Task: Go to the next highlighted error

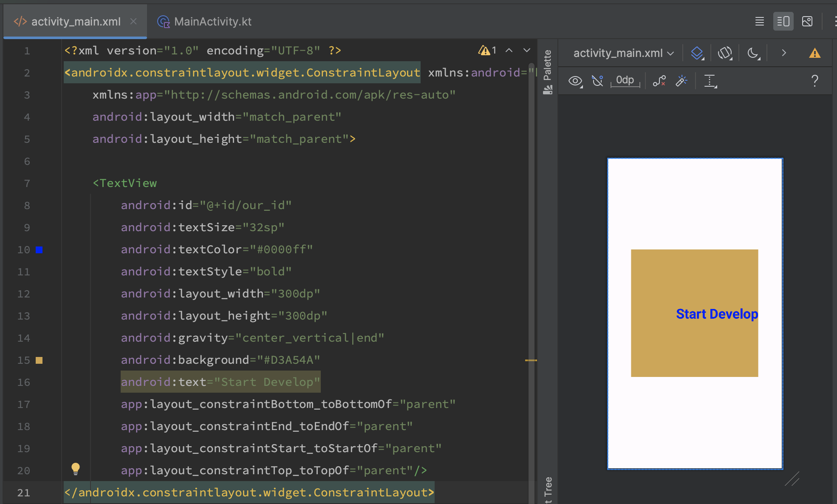Action: click(527, 51)
